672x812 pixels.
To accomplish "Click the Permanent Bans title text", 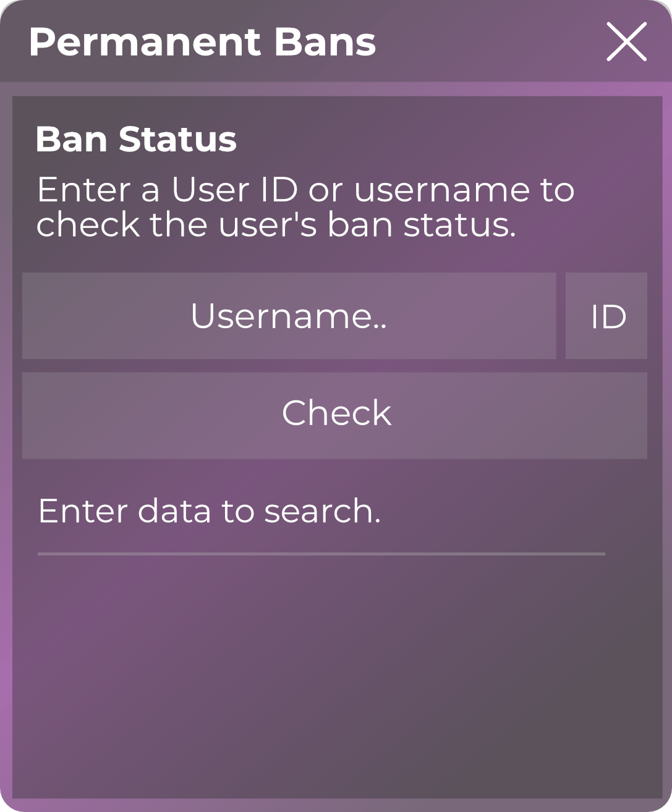I will click(202, 42).
